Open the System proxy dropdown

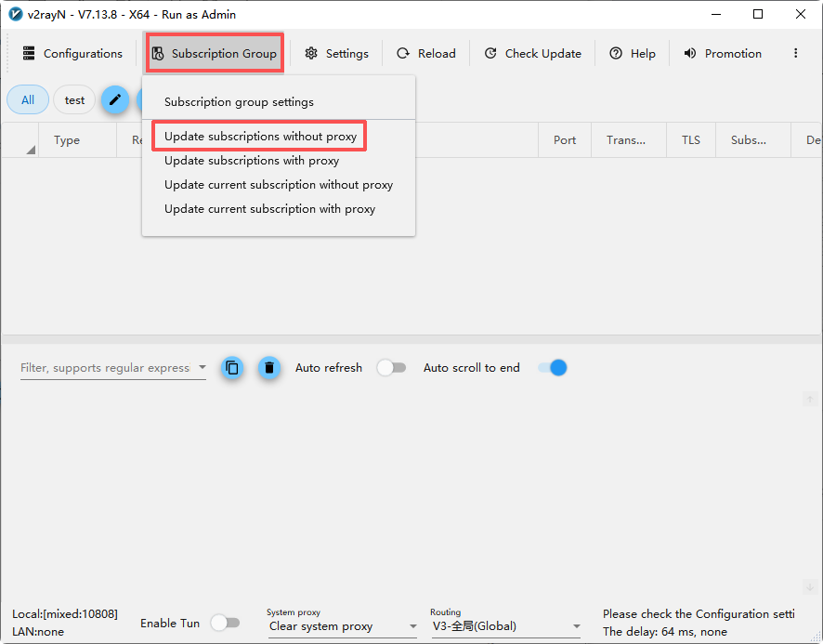click(343, 626)
